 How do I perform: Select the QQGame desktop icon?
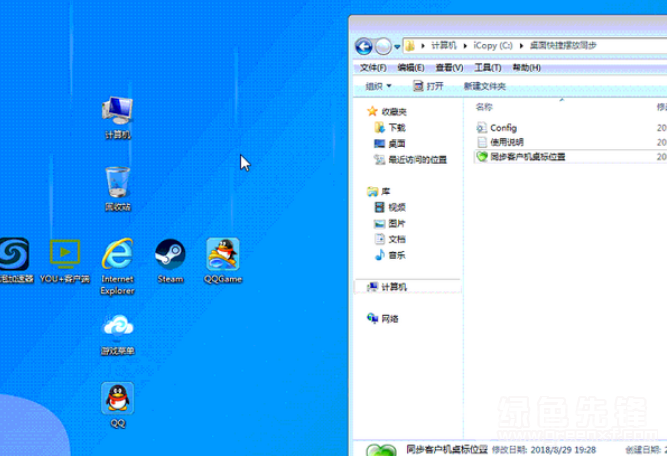click(223, 260)
